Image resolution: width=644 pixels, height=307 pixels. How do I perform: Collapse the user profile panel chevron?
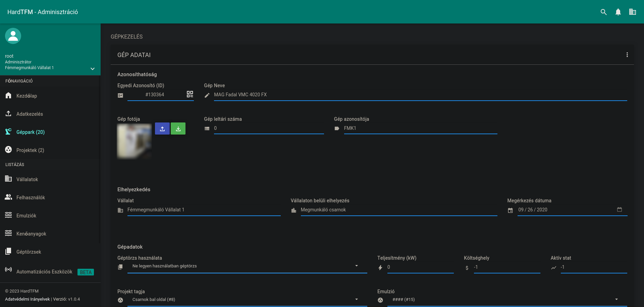93,69
